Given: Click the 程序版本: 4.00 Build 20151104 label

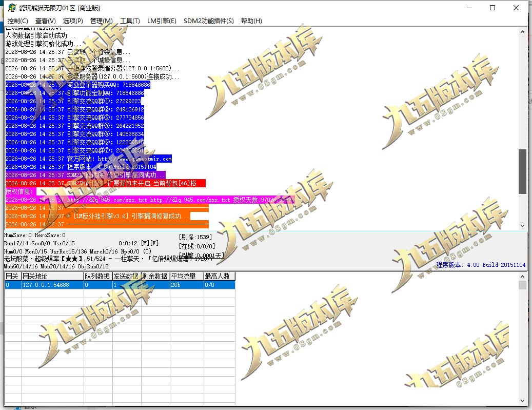Looking at the screenshot, I should click(481, 265).
